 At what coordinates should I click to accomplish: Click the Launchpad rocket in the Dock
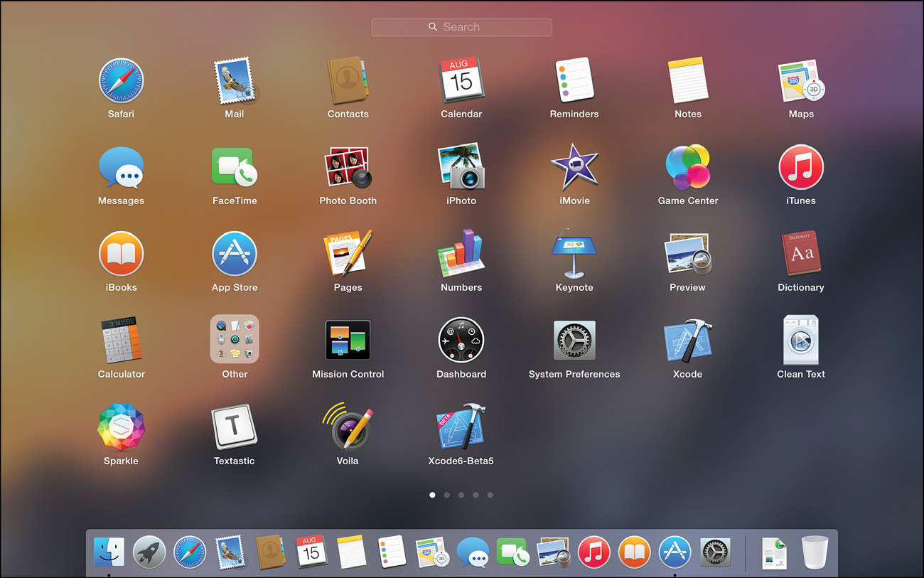[x=149, y=552]
